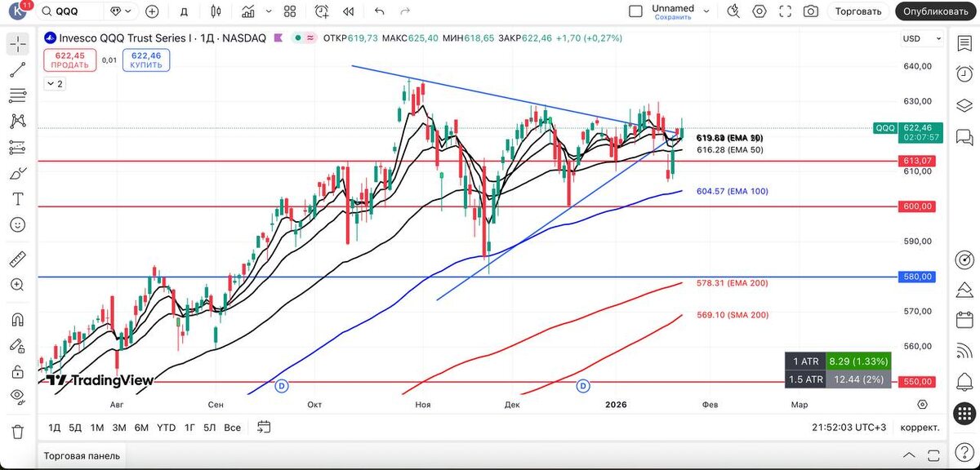Image resolution: width=980 pixels, height=470 pixels.
Task: Select the YTD date range
Action: click(x=166, y=427)
